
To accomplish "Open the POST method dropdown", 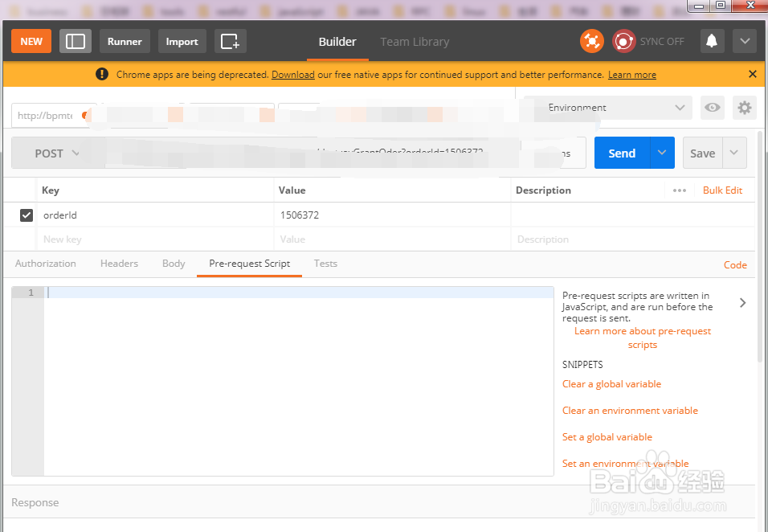I will [x=57, y=153].
